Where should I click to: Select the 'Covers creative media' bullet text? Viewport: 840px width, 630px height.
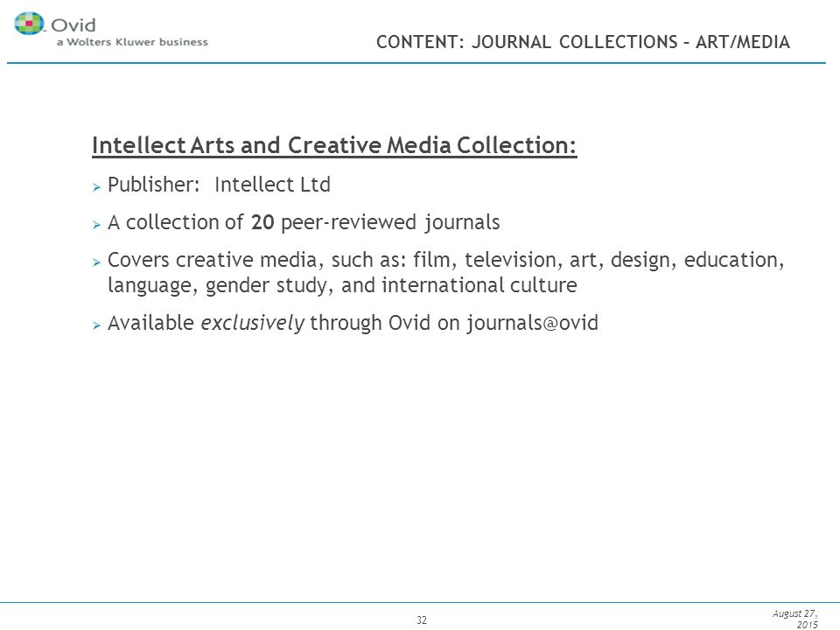[445, 272]
